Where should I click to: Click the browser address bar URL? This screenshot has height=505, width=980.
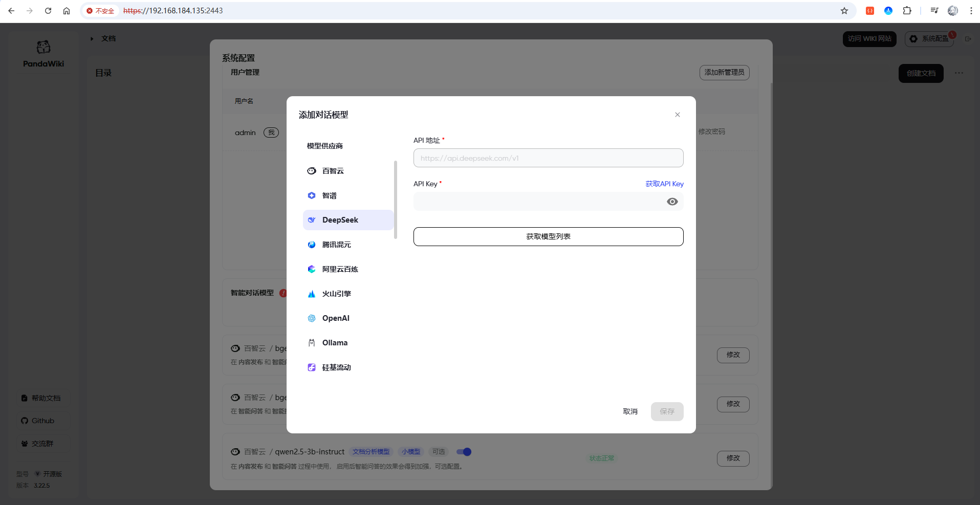click(173, 11)
